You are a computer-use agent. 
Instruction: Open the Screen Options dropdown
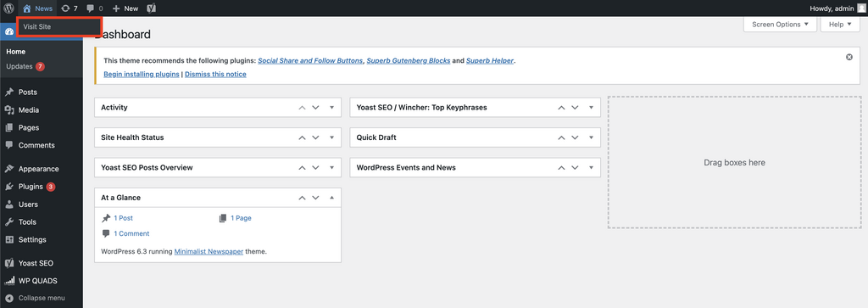click(781, 25)
